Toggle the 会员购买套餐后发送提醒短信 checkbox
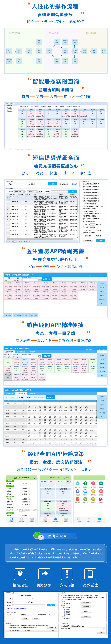The width and height of the screenshot is (111, 644). (x=83, y=187)
